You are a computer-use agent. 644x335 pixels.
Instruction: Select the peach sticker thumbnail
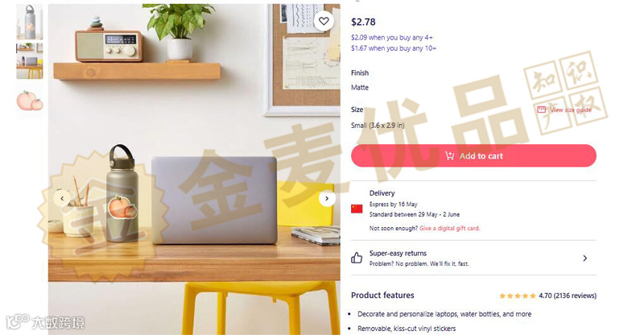point(30,101)
